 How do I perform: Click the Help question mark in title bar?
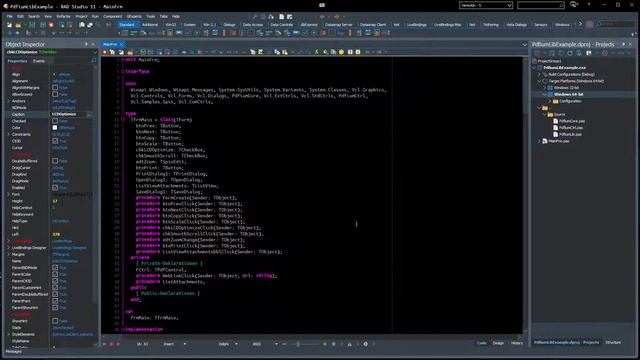click(589, 5)
